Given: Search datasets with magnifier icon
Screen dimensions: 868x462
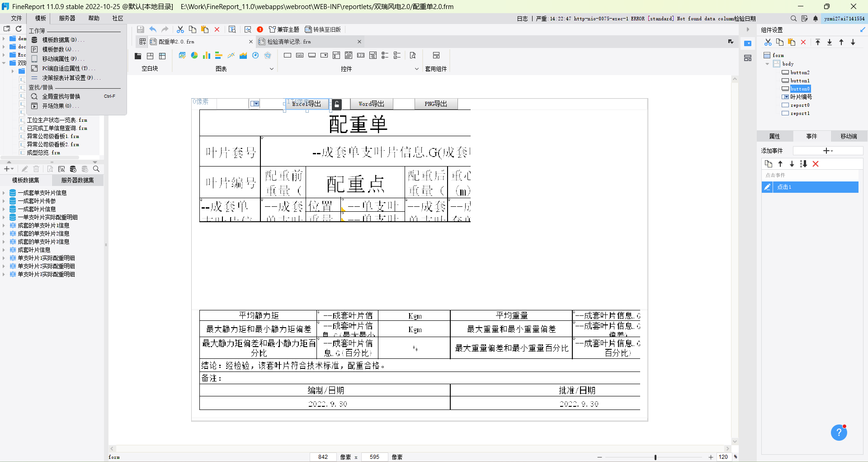Looking at the screenshot, I should [96, 169].
